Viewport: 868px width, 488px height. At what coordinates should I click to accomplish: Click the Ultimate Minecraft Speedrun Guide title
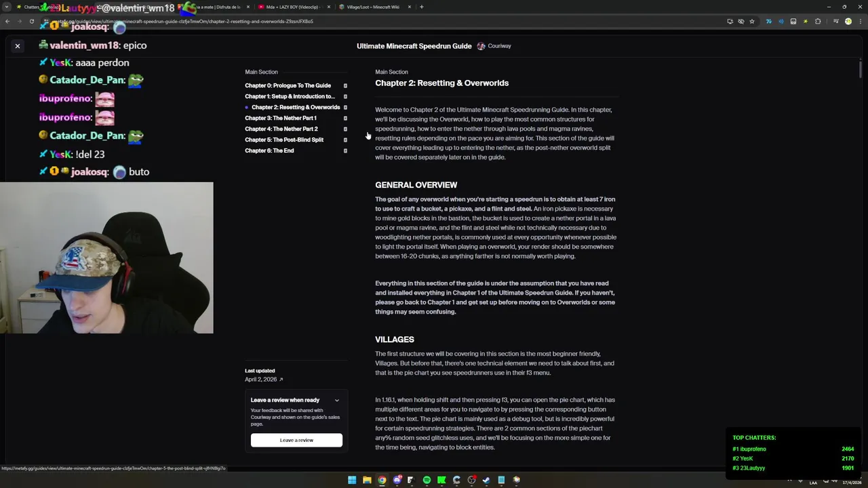(414, 46)
